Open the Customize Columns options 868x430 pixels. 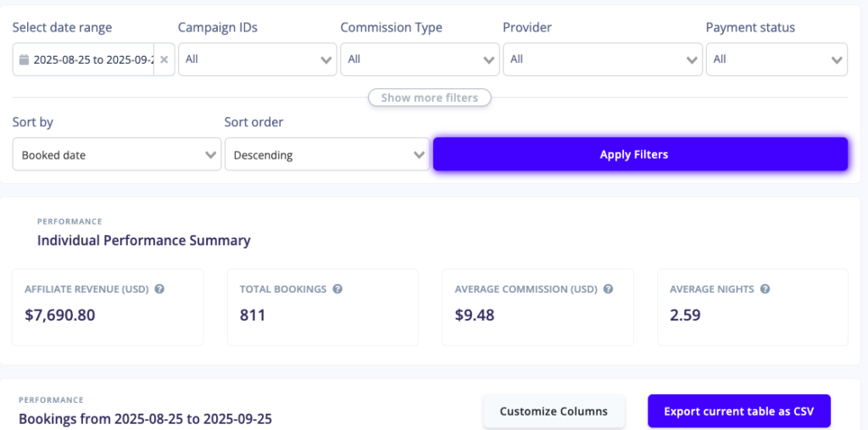tap(554, 411)
